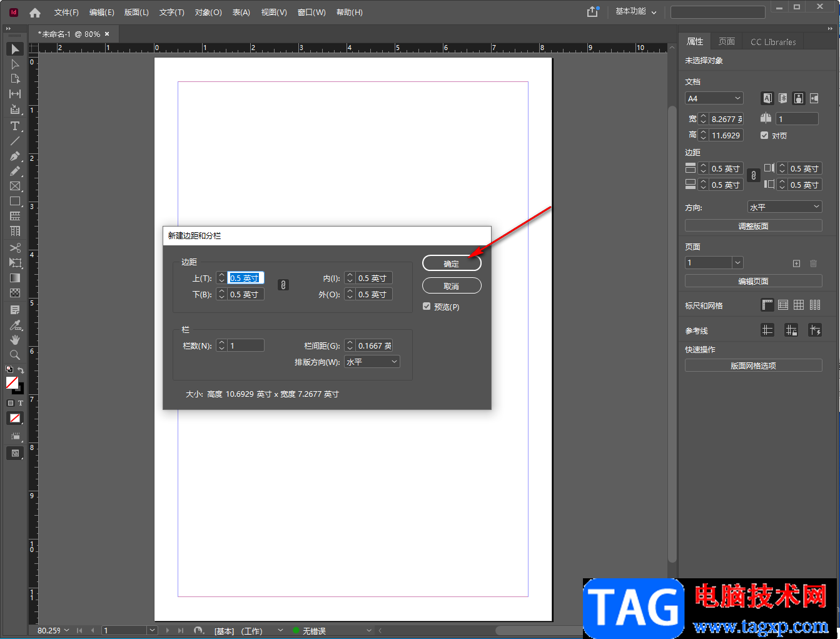Open the 无错误 preflight dropdown
This screenshot has width=840, height=639.
(369, 630)
